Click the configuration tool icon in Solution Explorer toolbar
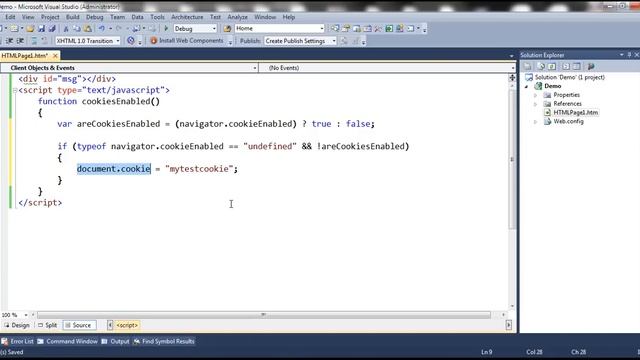640x360 pixels. coord(591,66)
